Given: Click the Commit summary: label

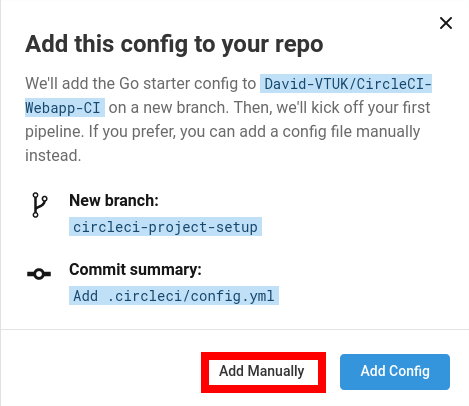Looking at the screenshot, I should pyautogui.click(x=135, y=269).
